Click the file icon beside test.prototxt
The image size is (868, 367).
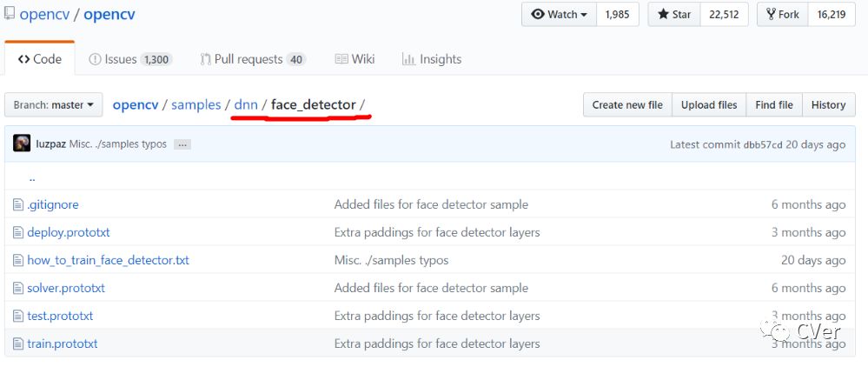(x=18, y=316)
